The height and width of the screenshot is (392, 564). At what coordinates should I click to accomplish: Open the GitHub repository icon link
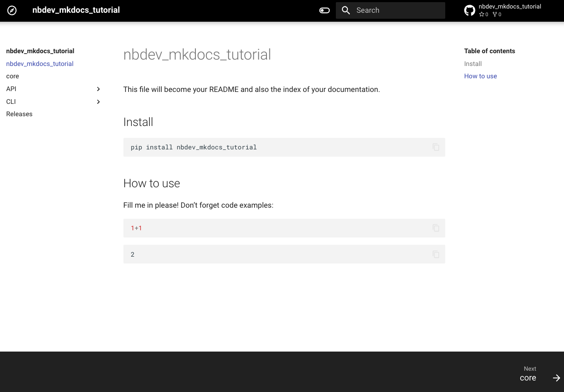[470, 10]
